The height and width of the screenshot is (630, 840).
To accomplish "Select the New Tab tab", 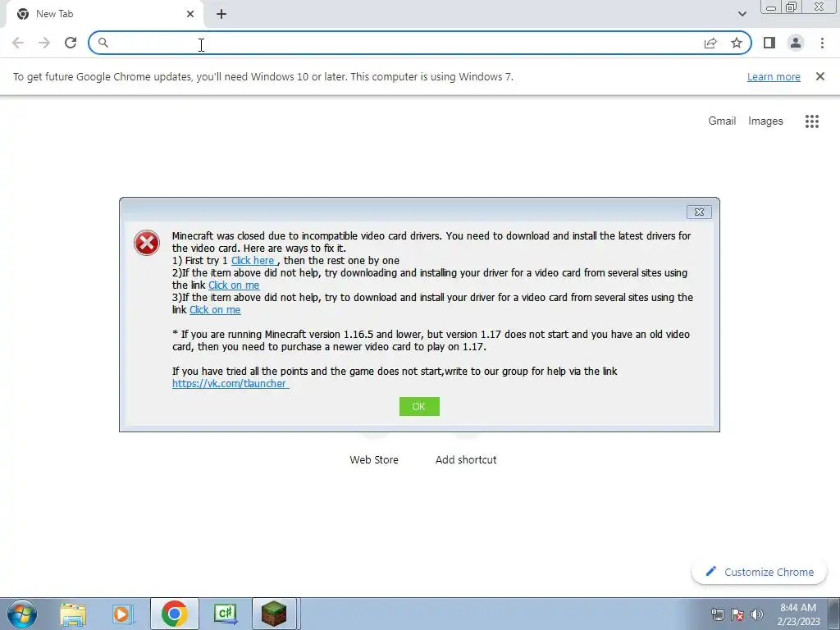I will [104, 15].
